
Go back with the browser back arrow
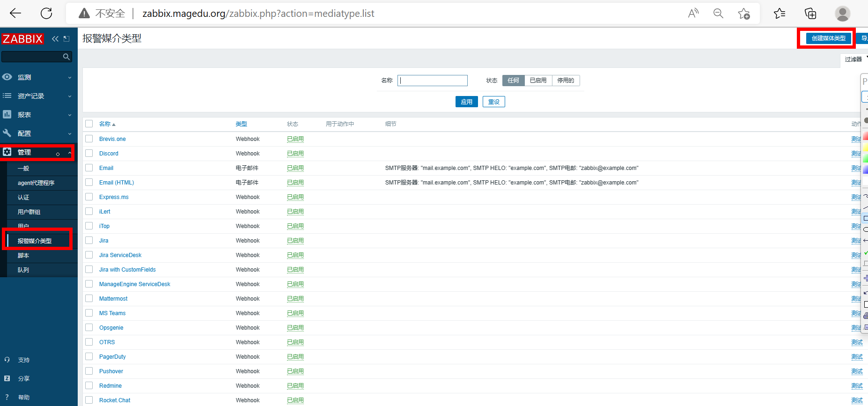[x=15, y=13]
